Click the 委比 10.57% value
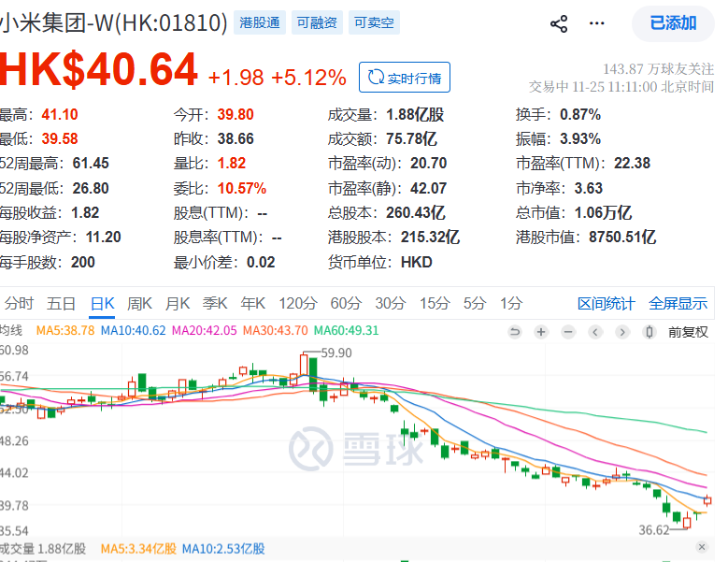This screenshot has height=562, width=728. pyautogui.click(x=242, y=188)
